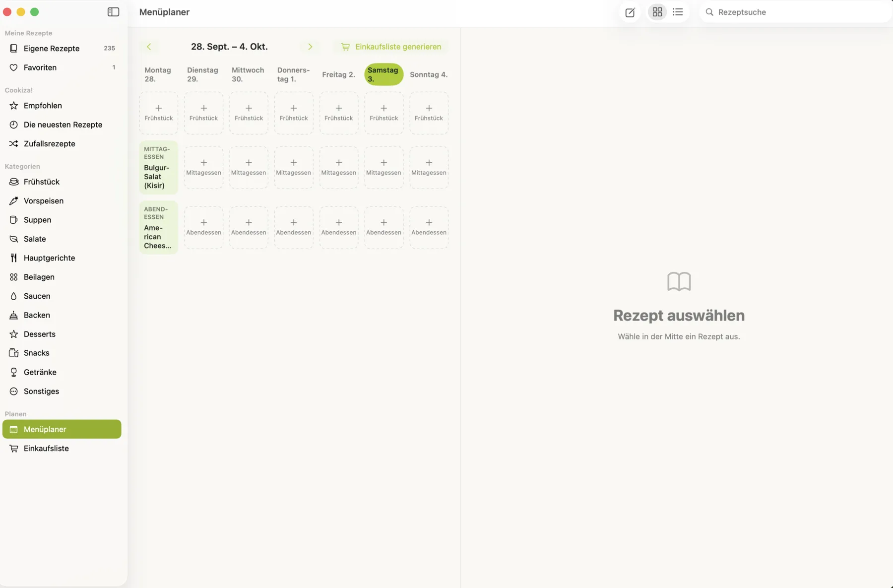Screen dimensions: 893x588
Task: Switch to list view
Action: click(x=678, y=12)
